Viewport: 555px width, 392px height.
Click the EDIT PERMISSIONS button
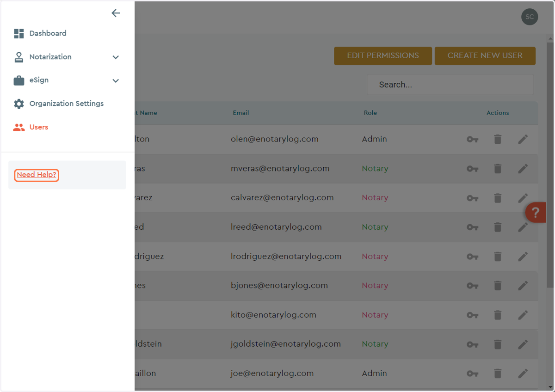[x=383, y=55]
